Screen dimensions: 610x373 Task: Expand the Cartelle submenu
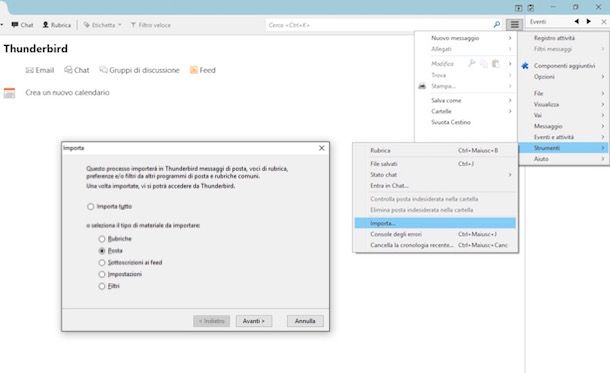pos(466,111)
